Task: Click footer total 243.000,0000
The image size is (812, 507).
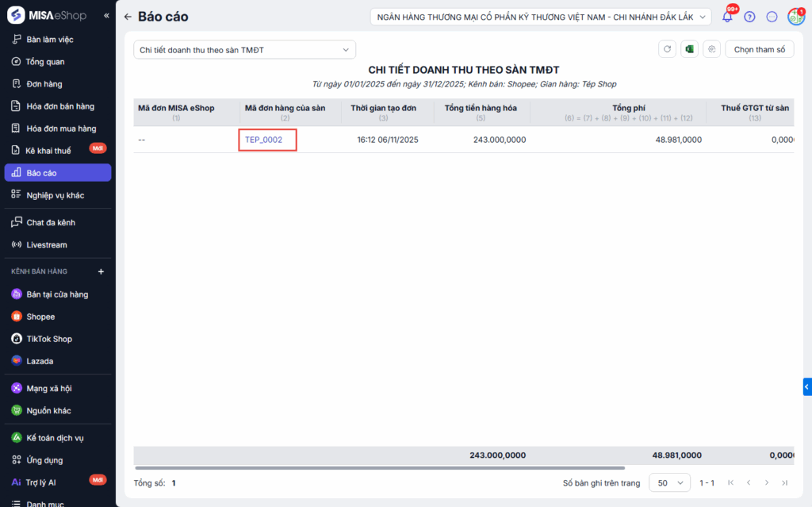Action: 498,455
